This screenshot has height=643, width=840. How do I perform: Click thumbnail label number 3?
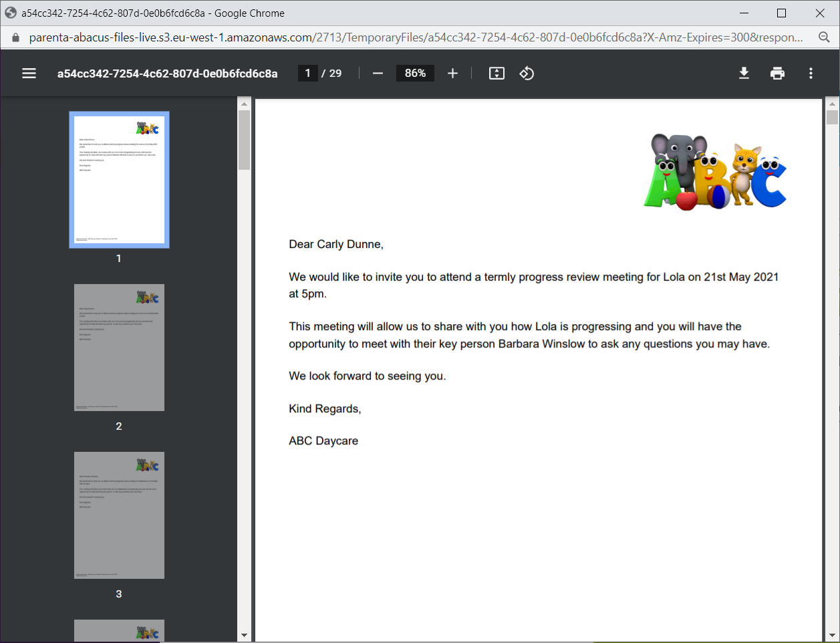coord(119,594)
